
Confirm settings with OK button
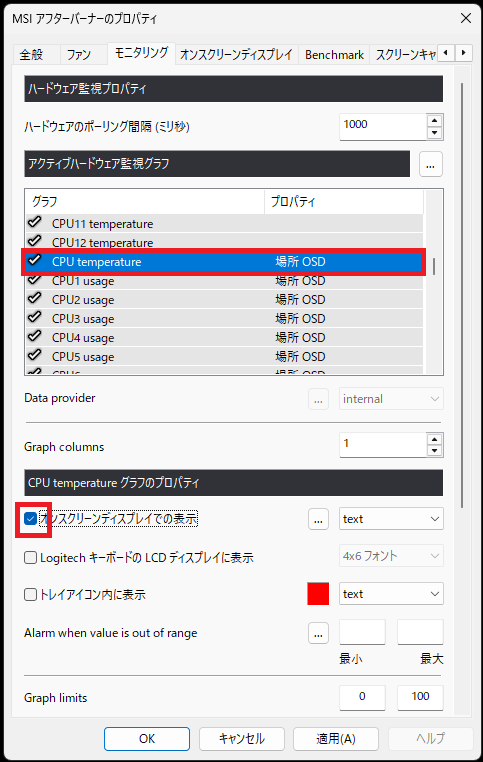coord(147,739)
